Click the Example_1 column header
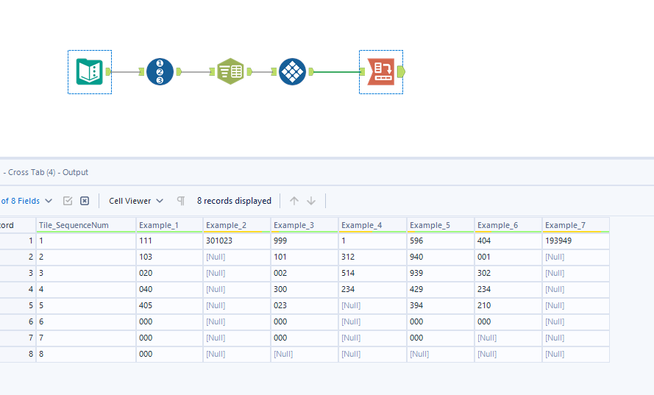The width and height of the screenshot is (654, 395). 169,225
